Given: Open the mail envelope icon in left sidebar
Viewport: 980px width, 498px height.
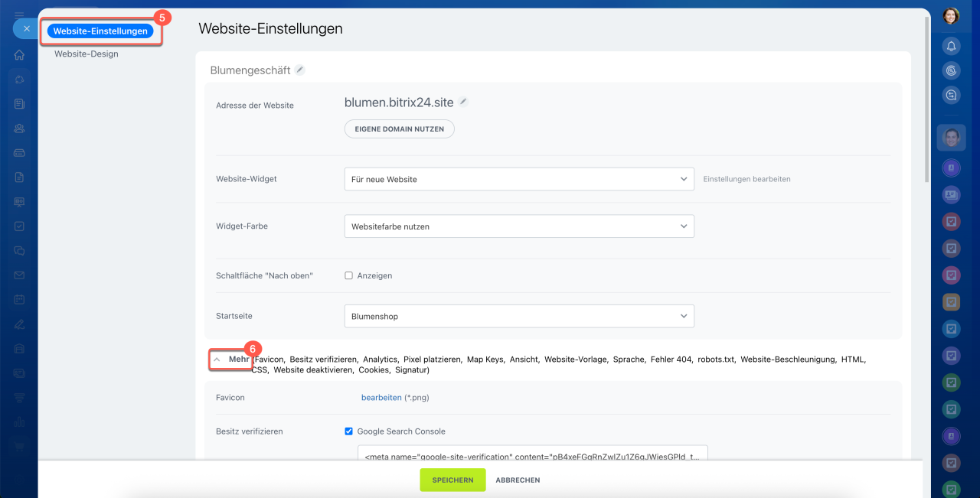Looking at the screenshot, I should pyautogui.click(x=19, y=275).
